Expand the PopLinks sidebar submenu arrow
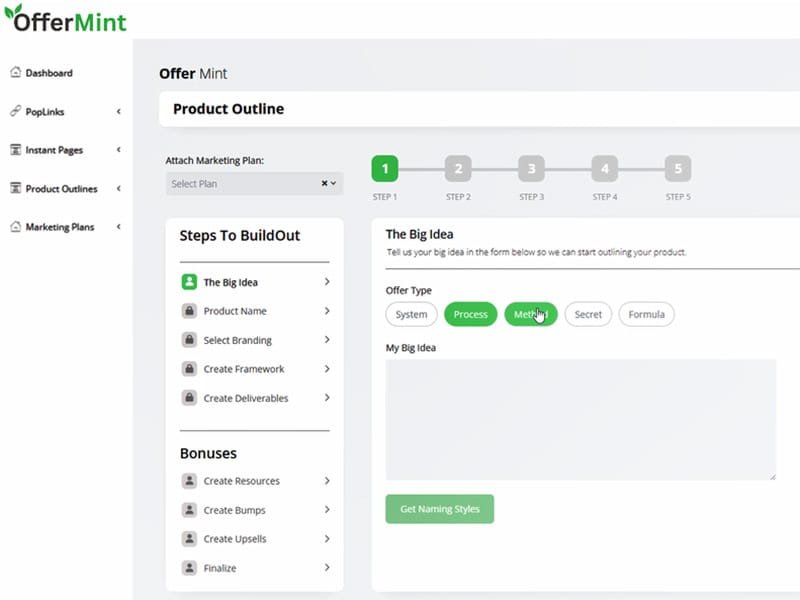The height and width of the screenshot is (600, 800). tap(118, 111)
